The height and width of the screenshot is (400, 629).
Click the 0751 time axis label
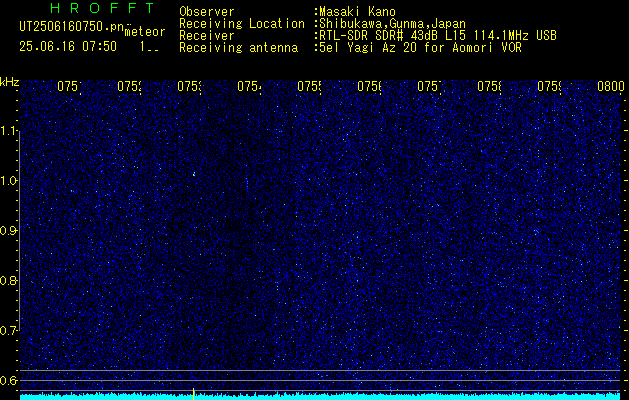pyautogui.click(x=69, y=86)
